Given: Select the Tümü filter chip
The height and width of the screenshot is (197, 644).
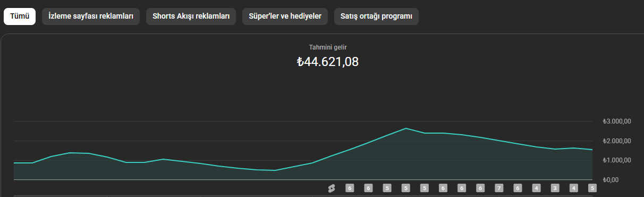Looking at the screenshot, I should click(x=20, y=17).
